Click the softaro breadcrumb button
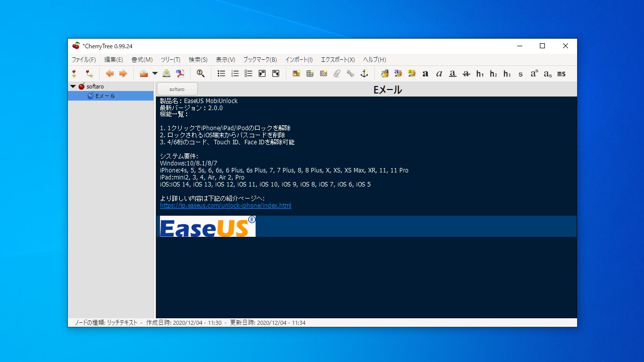Image resolution: width=644 pixels, height=362 pixels. pyautogui.click(x=177, y=89)
